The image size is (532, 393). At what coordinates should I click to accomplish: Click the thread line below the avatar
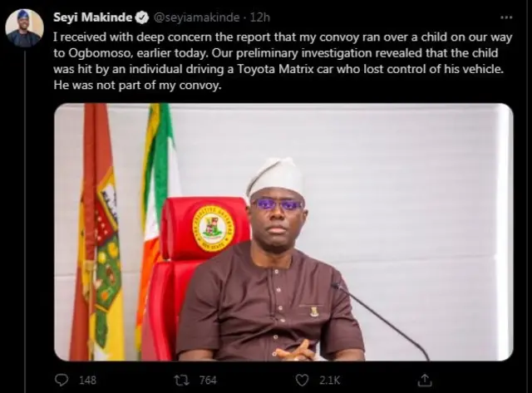[x=24, y=220]
